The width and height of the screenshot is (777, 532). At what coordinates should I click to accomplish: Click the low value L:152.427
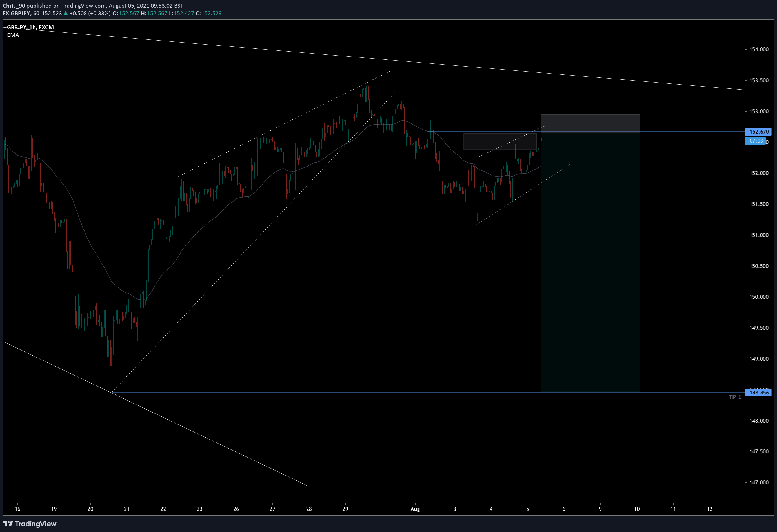click(x=181, y=13)
